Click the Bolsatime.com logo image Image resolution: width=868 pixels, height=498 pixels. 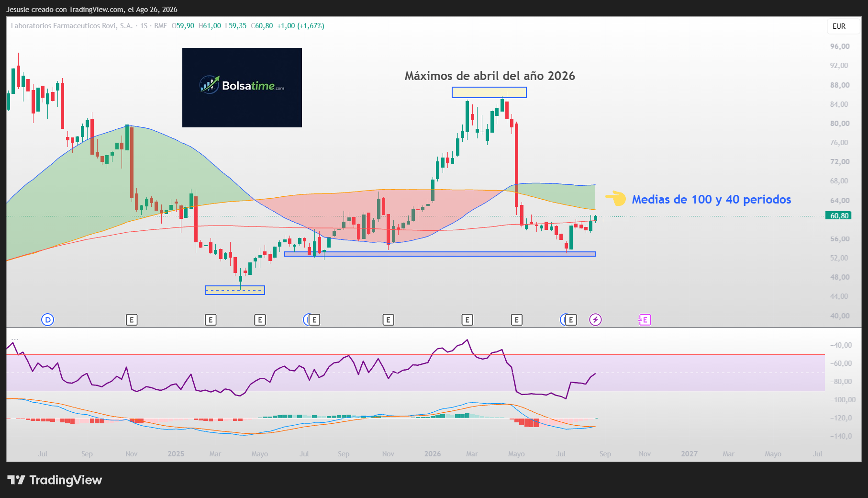click(242, 88)
